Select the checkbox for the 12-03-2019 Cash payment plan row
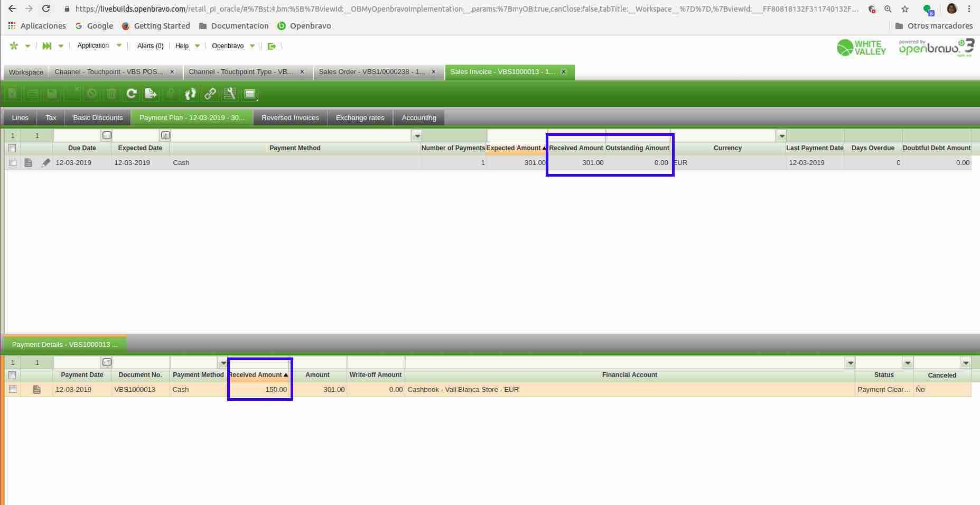 pos(13,163)
